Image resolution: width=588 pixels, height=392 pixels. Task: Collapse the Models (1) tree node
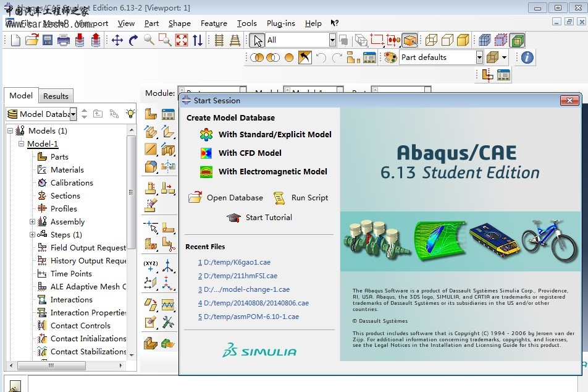pos(10,130)
